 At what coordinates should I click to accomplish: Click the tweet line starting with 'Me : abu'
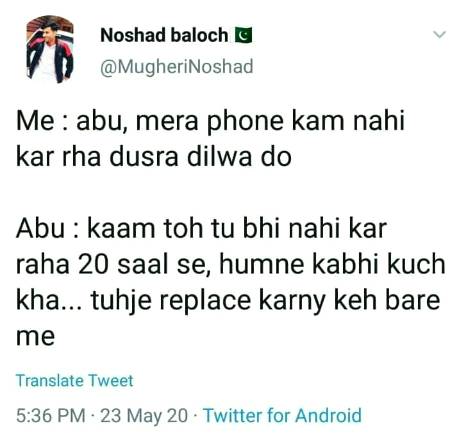point(210,121)
